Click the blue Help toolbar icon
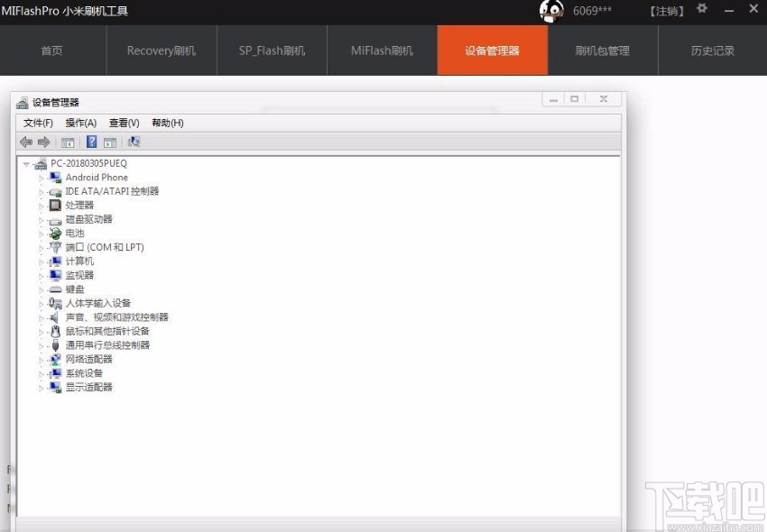 [91, 142]
